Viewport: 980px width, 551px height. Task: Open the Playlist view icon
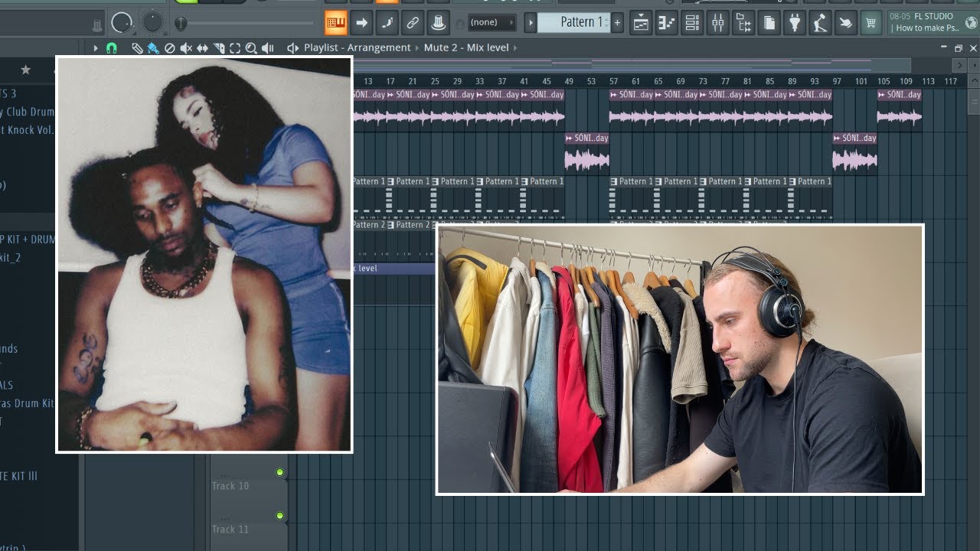(641, 23)
